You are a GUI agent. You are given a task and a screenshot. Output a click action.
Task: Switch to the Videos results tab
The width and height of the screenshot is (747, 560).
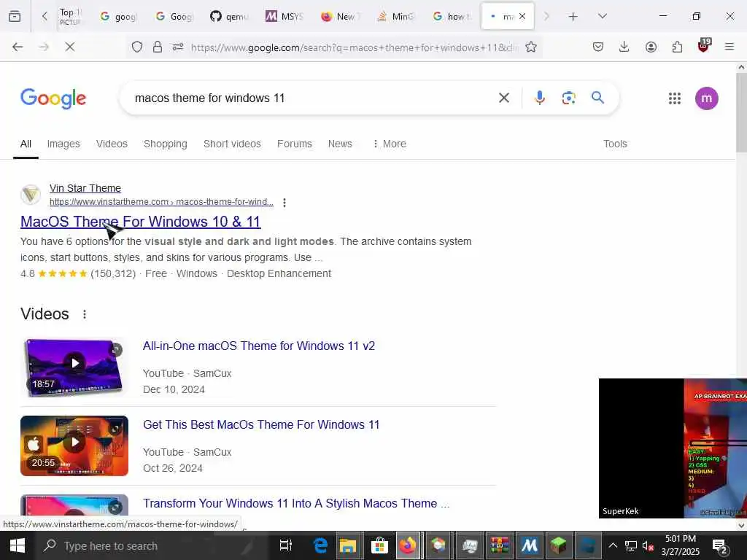coord(112,144)
